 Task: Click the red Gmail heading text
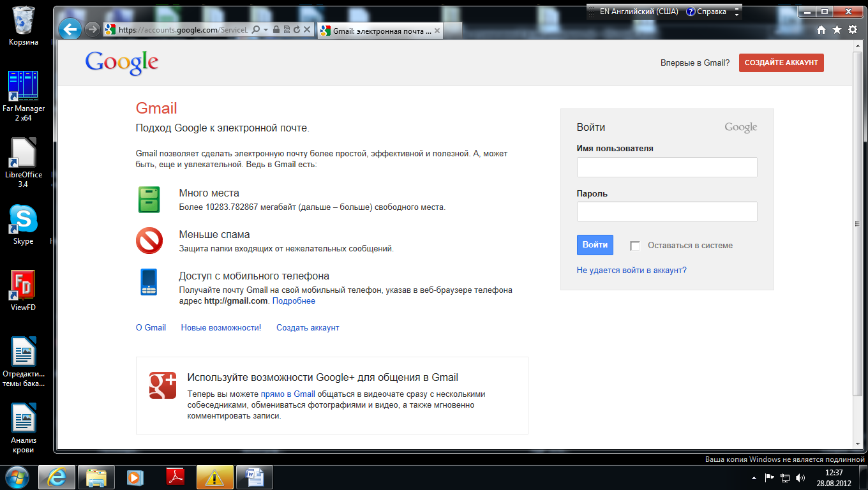156,108
